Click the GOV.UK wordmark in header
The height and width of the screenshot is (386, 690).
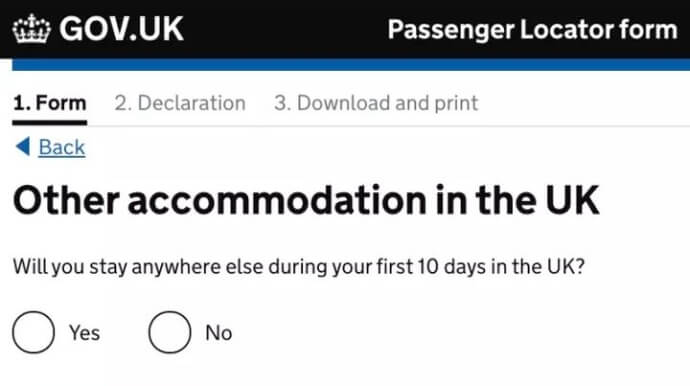121,29
